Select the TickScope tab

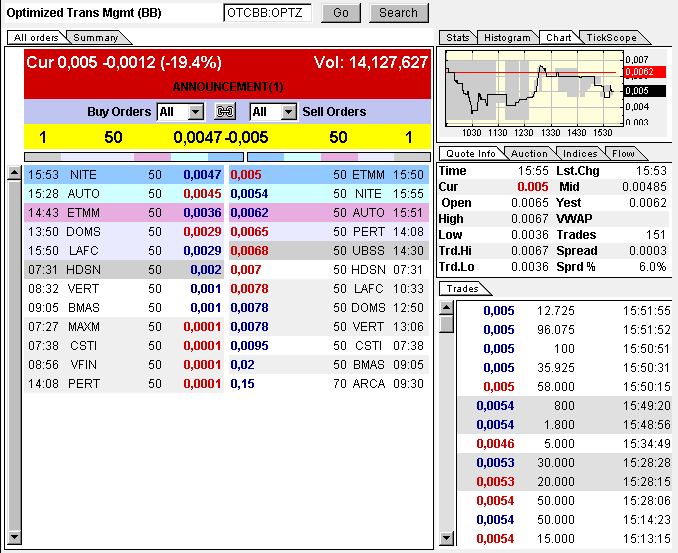coord(610,38)
